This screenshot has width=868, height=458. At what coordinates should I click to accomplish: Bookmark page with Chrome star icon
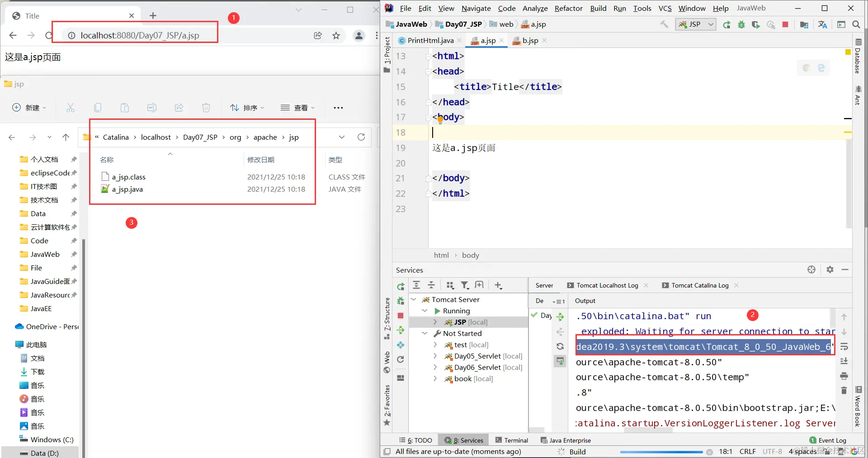[x=336, y=35]
